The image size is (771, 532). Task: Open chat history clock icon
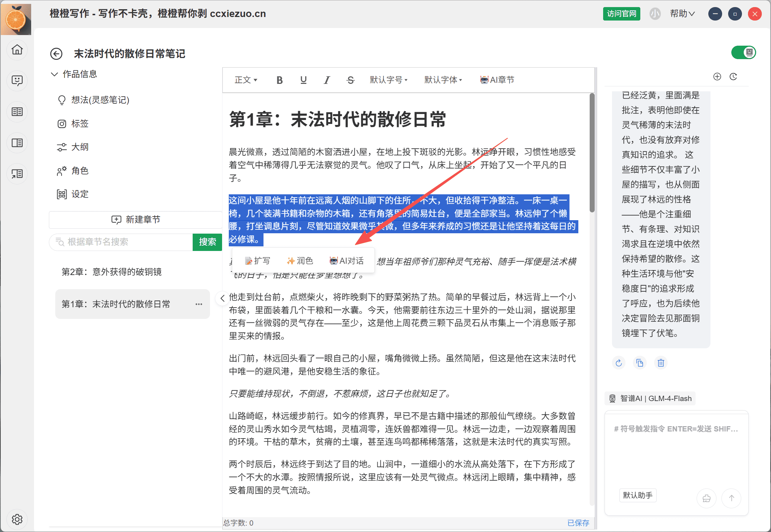(x=733, y=76)
